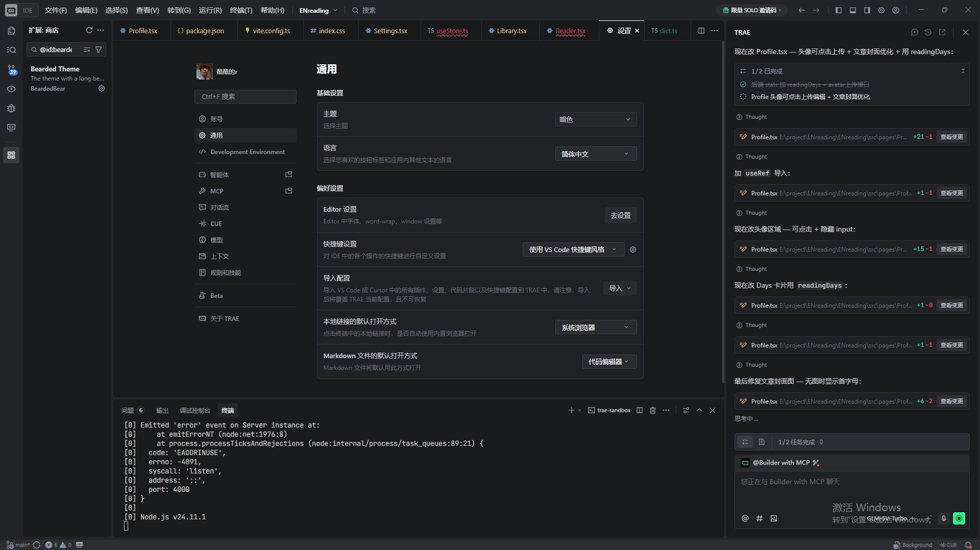Open Bearded Theme manage gear icon
This screenshot has width=980, height=550.
point(102,88)
